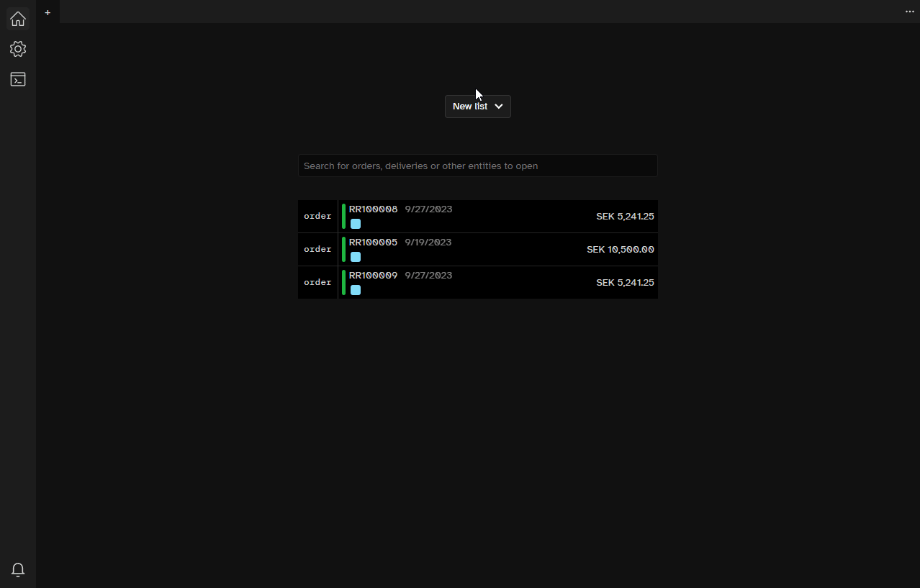The width and height of the screenshot is (920, 588).
Task: Click the teal status square on order RR100009
Action: (355, 290)
